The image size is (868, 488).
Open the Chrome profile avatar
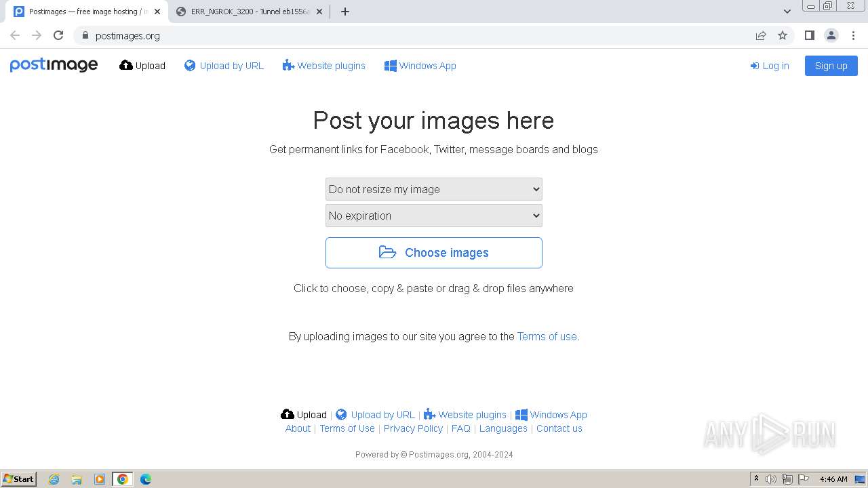(x=831, y=35)
